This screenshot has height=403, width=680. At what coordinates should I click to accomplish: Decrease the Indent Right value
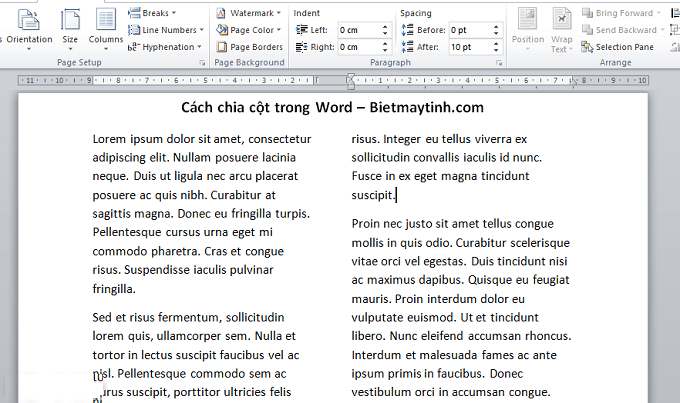coord(385,50)
